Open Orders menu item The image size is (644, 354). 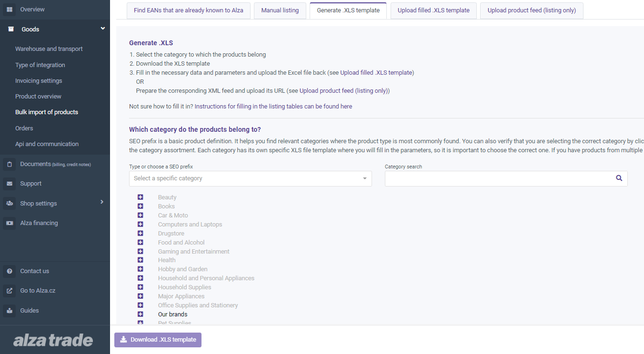click(24, 128)
